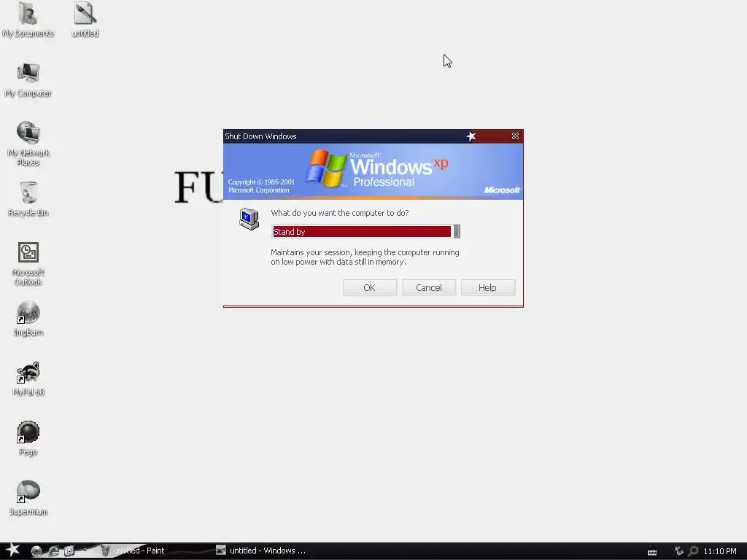
Task: Click the 11:10 PM taskbar clock
Action: coord(720,551)
